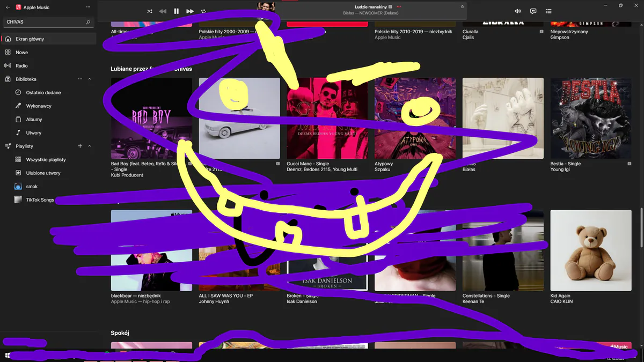Click the Spokój section heading
This screenshot has width=644, height=362.
120,333
